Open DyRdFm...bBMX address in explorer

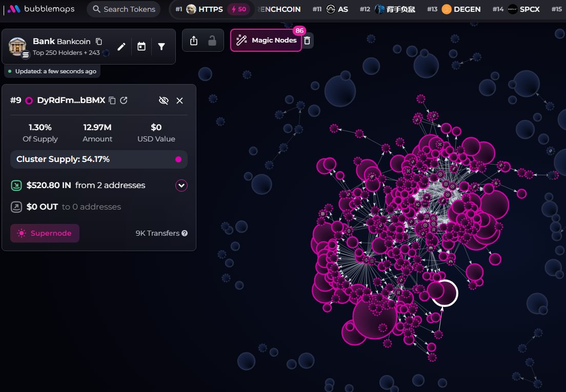coord(124,100)
